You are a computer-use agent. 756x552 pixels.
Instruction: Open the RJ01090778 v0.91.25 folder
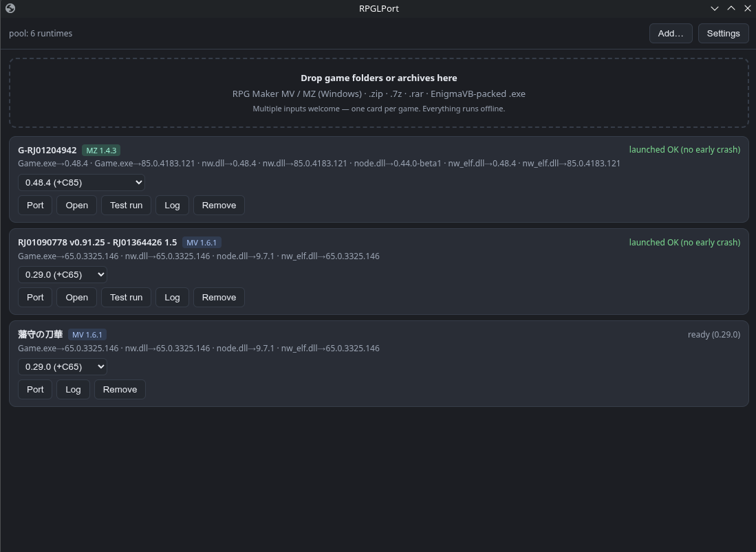[x=76, y=297]
